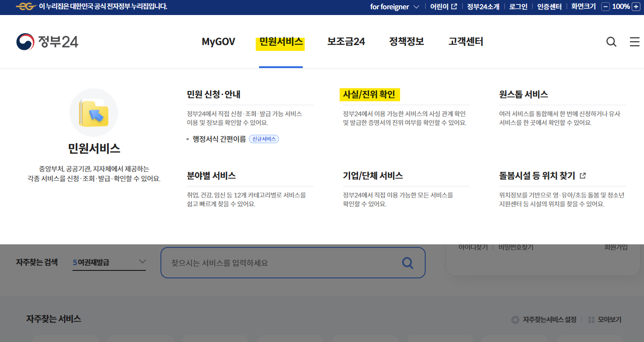Click the 모아보기 grid icon
644x342 pixels.
591,320
